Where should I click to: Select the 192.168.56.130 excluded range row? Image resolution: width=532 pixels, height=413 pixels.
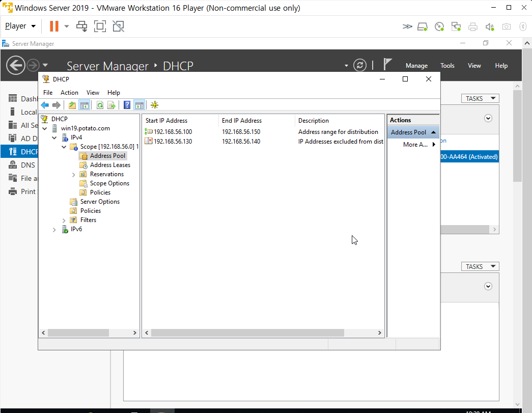tap(264, 142)
